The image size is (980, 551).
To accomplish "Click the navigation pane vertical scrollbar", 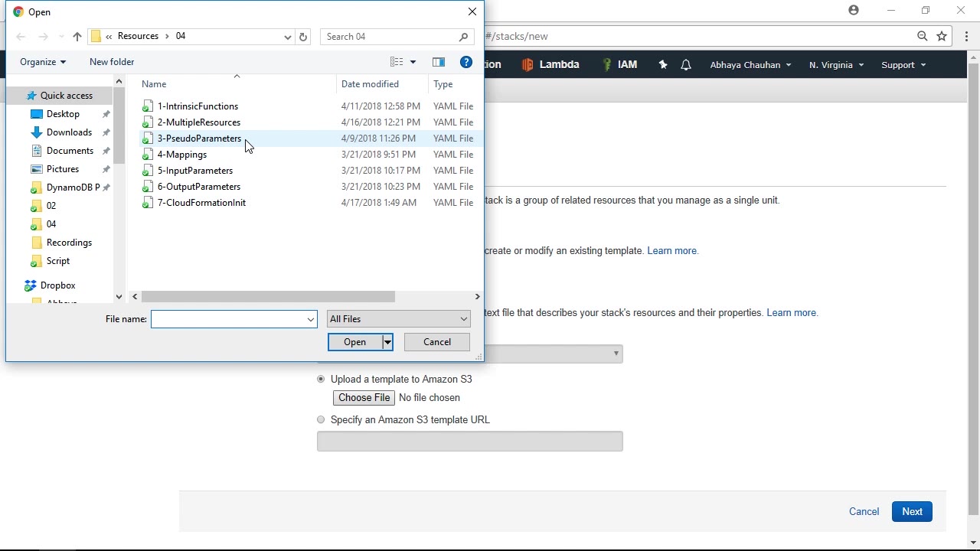I will [x=119, y=126].
